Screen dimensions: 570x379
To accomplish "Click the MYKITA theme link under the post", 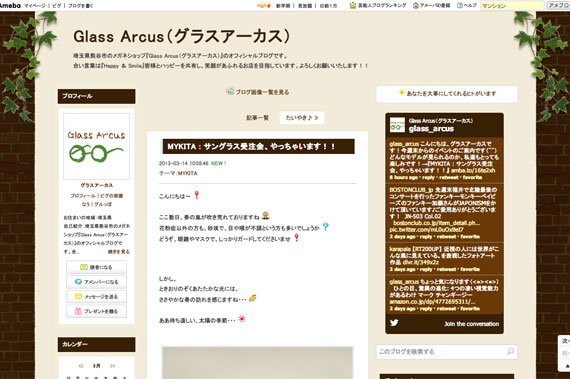I will click(188, 173).
